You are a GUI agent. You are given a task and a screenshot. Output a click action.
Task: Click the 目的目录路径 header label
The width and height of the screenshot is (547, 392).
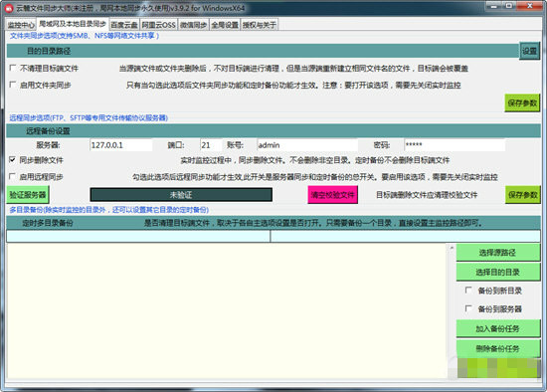pyautogui.click(x=49, y=51)
